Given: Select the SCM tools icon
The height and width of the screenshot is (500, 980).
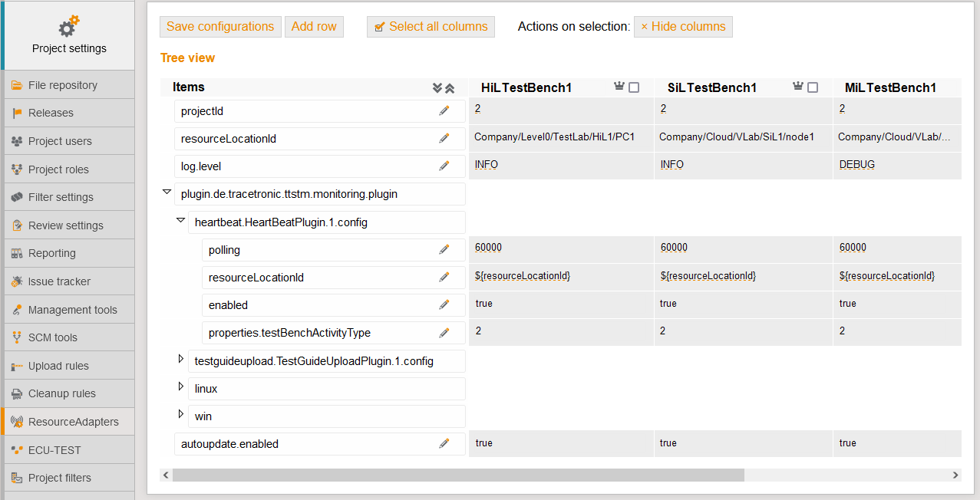Looking at the screenshot, I should tap(17, 337).
